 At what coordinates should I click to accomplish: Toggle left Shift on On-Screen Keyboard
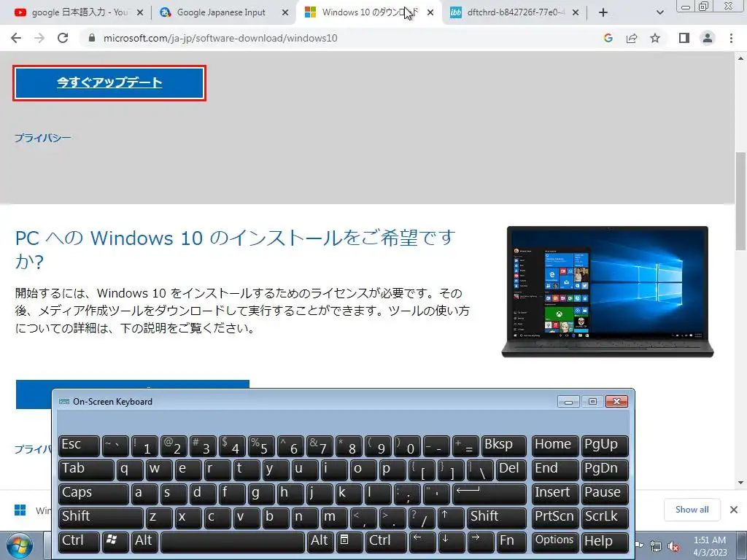pyautogui.click(x=101, y=518)
